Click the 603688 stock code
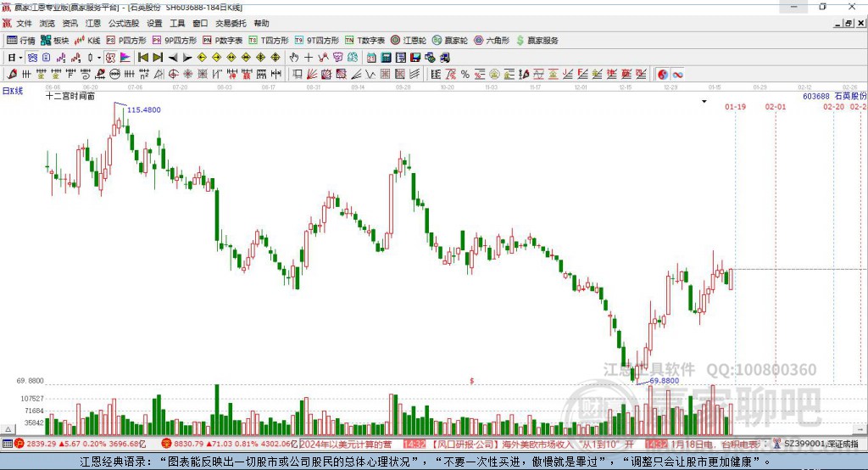Image resolution: width=868 pixels, height=470 pixels. click(x=816, y=96)
